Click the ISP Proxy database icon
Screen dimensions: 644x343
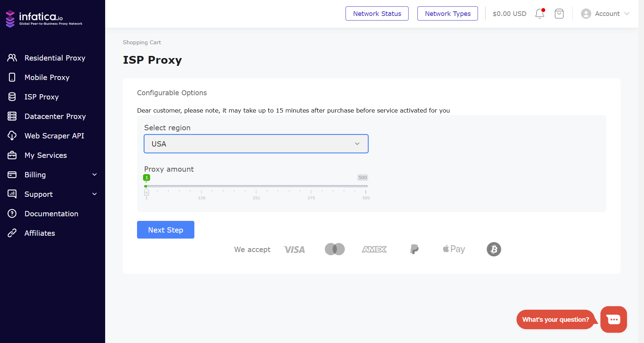click(12, 97)
